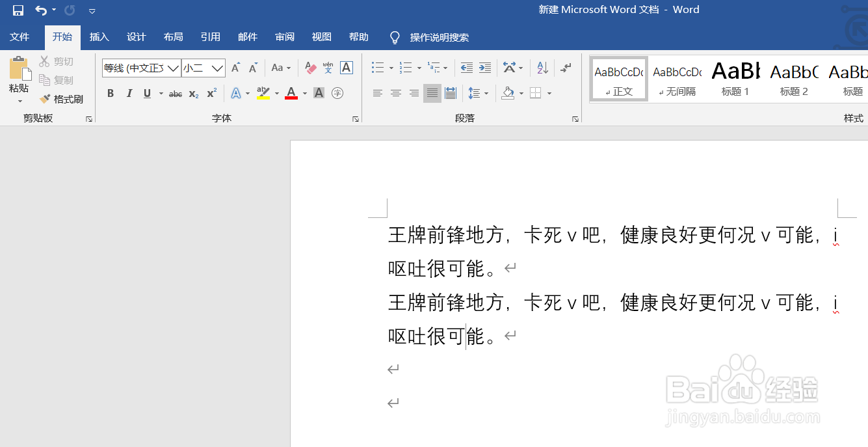Open the phonetic guide (wén) tool

[328, 68]
